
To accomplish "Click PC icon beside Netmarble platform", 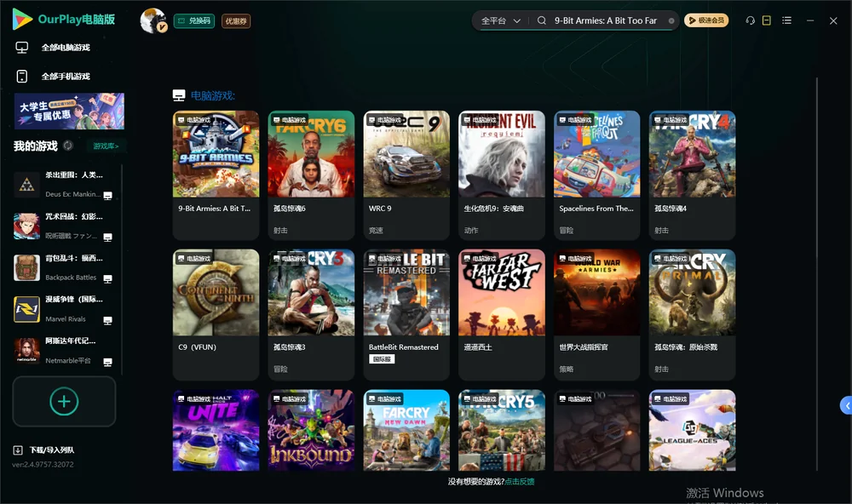I will [108, 363].
